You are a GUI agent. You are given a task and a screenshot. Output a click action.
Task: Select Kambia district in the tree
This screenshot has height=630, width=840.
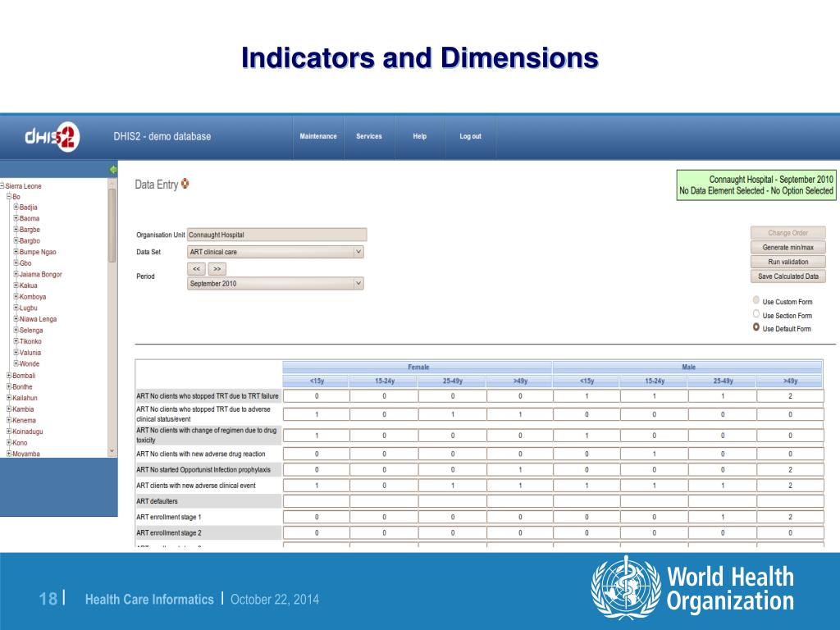[23, 409]
